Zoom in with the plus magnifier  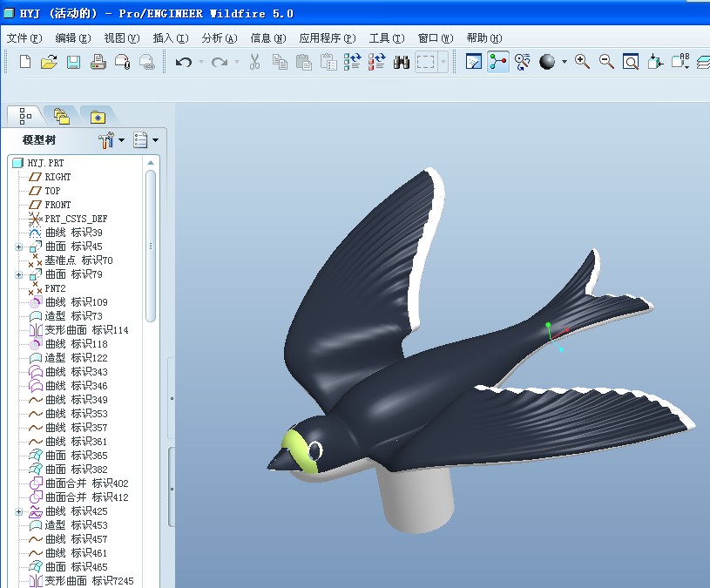click(x=582, y=62)
